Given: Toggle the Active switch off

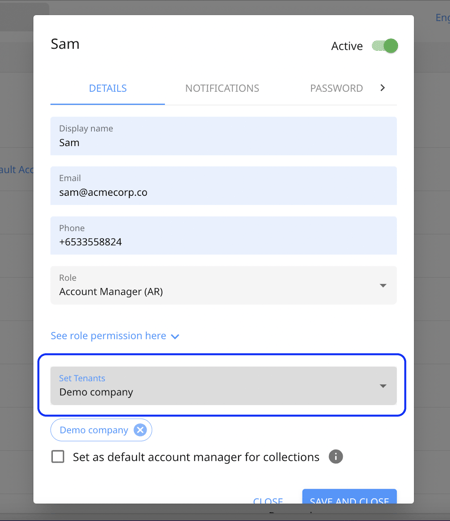Looking at the screenshot, I should 385,46.
